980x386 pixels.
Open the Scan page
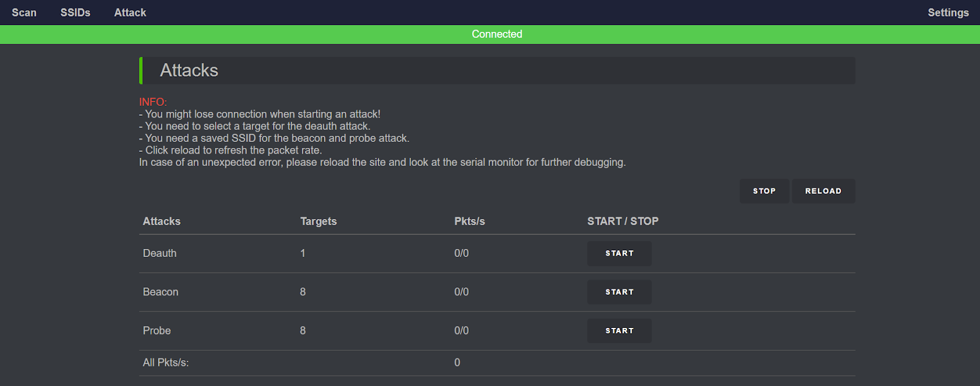[x=24, y=12]
